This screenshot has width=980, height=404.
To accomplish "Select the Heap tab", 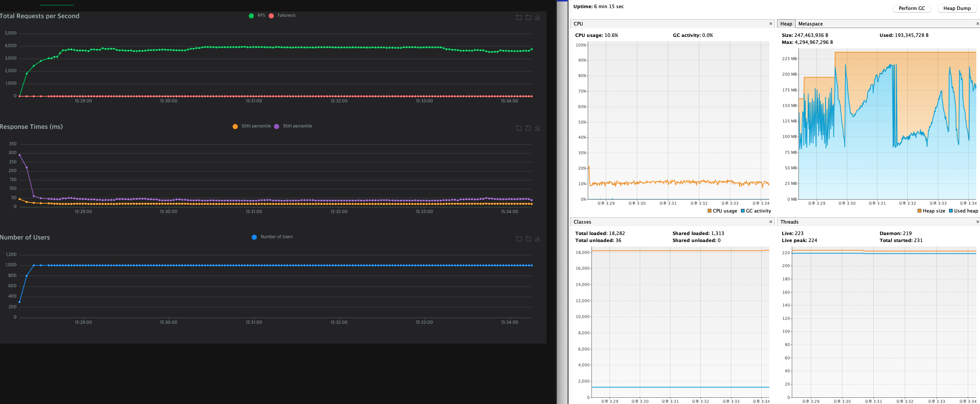I will 786,24.
